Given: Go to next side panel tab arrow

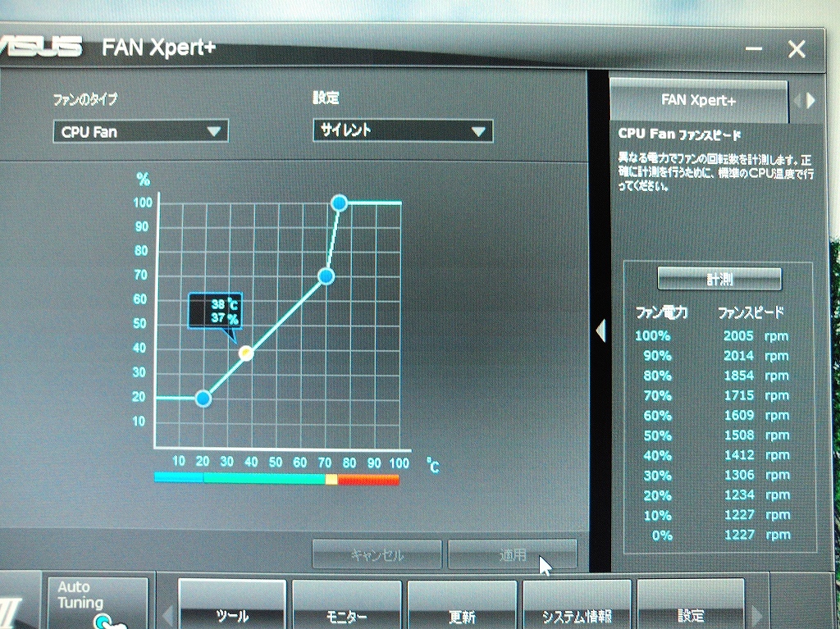Looking at the screenshot, I should pyautogui.click(x=810, y=100).
